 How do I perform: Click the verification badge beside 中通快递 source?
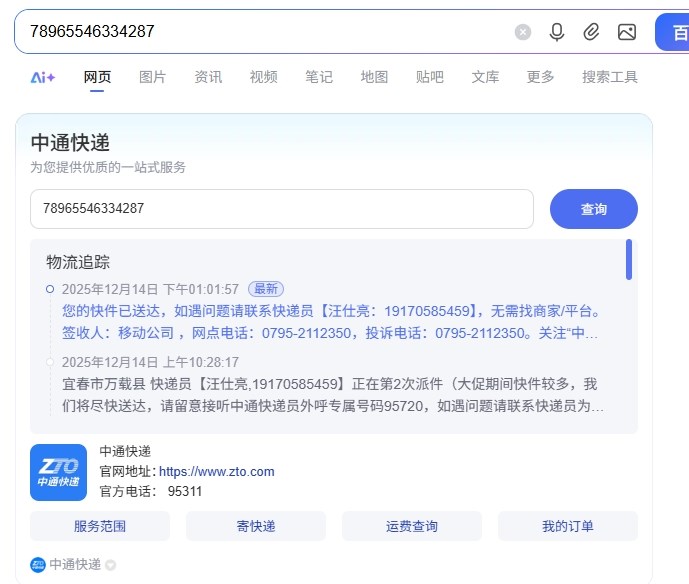(x=111, y=565)
